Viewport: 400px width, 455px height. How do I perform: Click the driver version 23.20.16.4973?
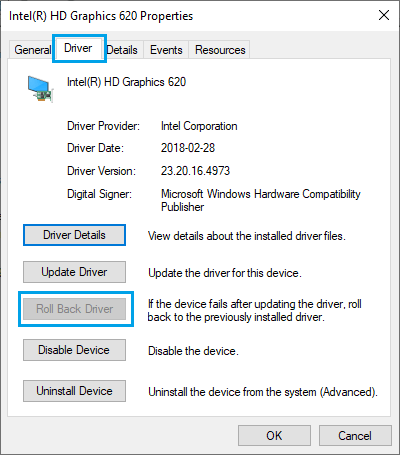195,171
